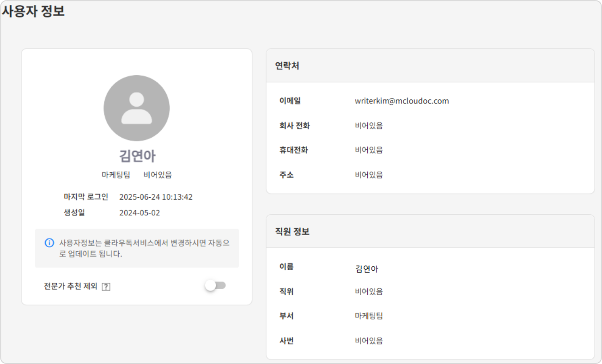
Task: Click the 마지막 로그인 timestamp
Action: point(156,197)
